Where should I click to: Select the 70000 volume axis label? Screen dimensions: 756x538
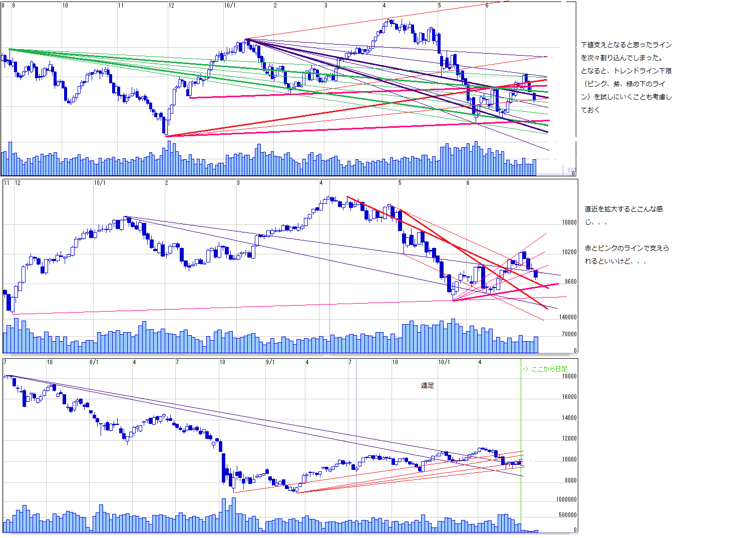(569, 334)
